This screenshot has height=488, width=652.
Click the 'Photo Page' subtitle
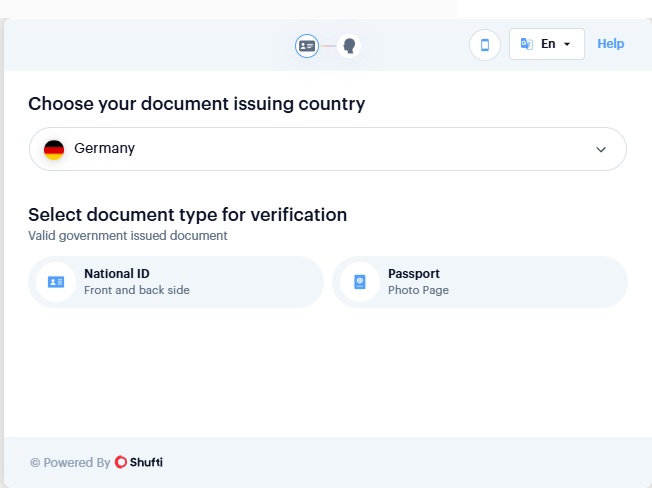418,291
